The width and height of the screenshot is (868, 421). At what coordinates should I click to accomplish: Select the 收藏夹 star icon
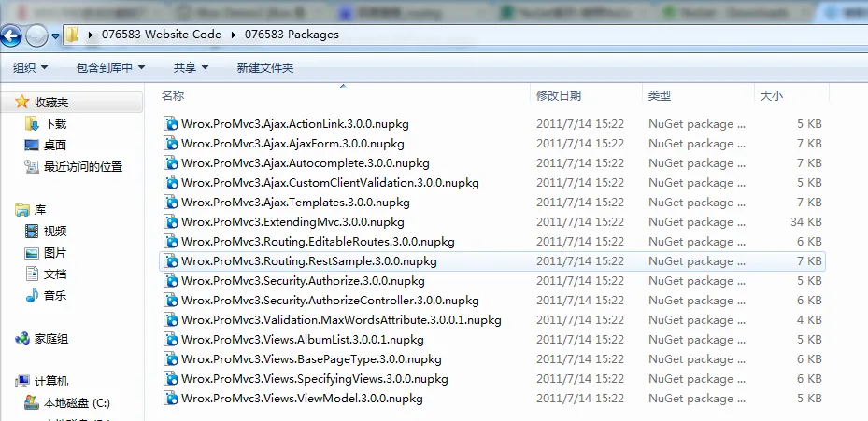21,101
